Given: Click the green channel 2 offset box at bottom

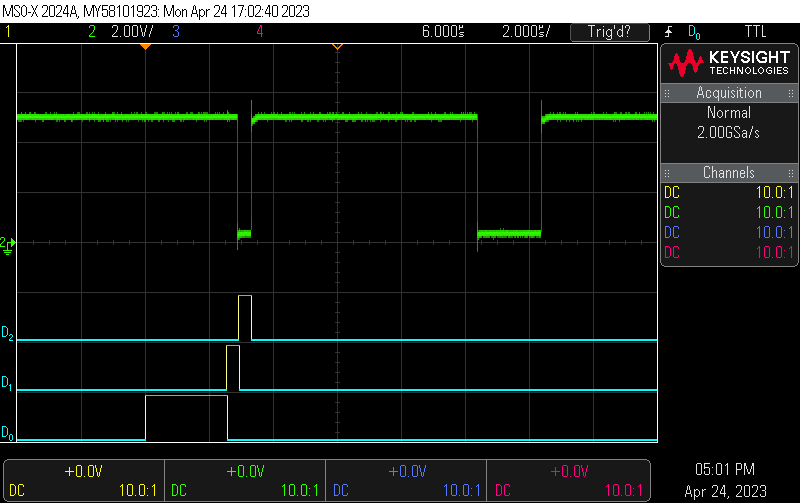Looking at the screenshot, I should pyautogui.click(x=245, y=481).
